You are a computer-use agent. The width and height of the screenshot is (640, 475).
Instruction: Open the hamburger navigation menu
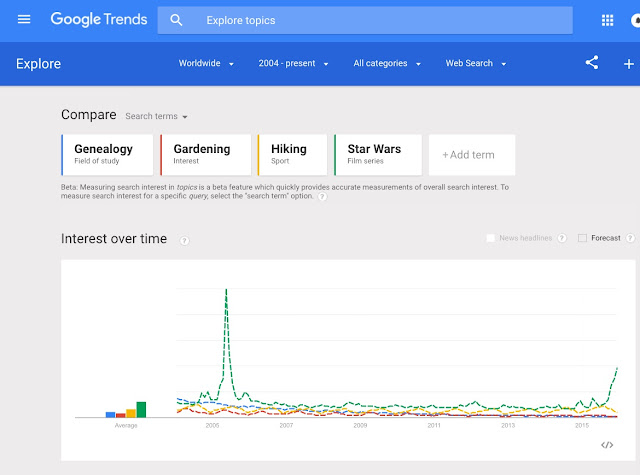click(x=24, y=19)
